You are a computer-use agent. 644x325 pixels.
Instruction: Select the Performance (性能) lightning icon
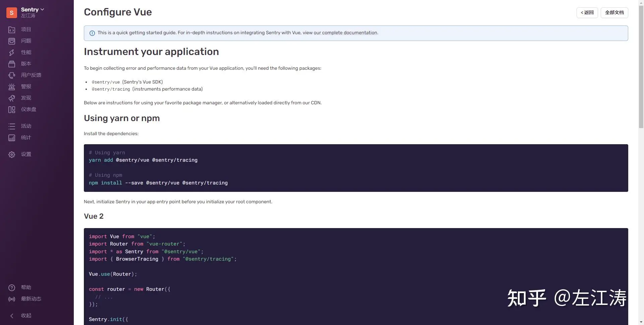tap(12, 53)
